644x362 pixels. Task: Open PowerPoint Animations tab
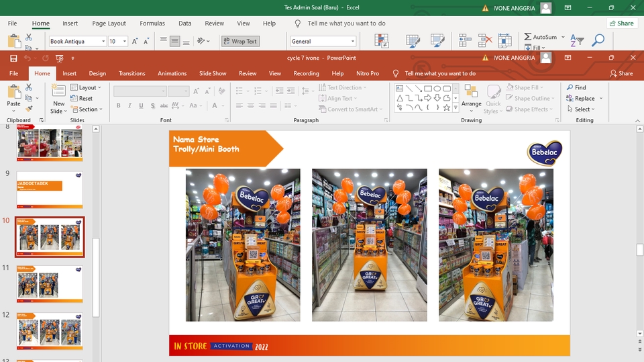click(x=172, y=74)
